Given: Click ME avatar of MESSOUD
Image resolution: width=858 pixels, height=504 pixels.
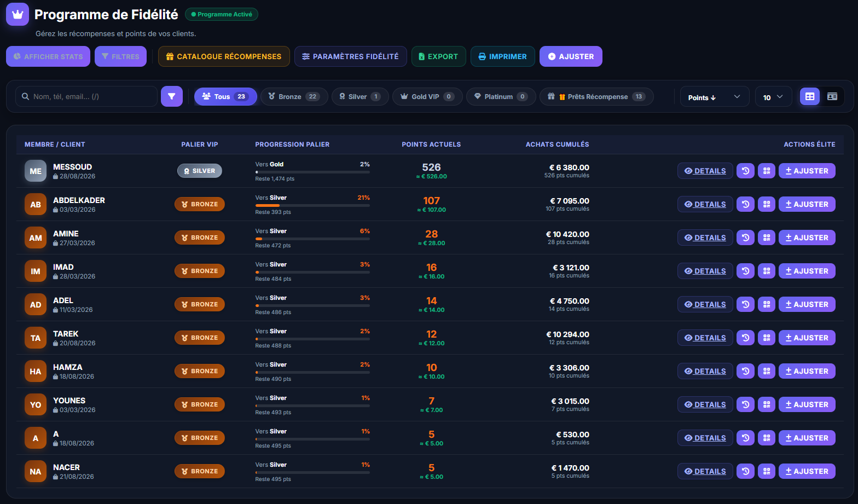Looking at the screenshot, I should (36, 171).
